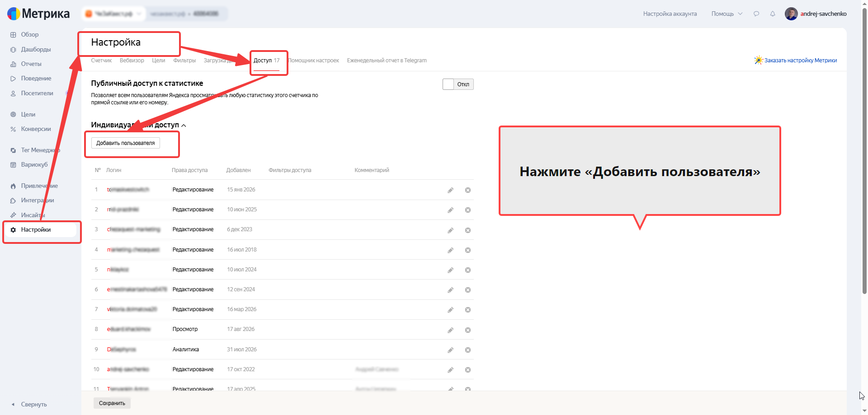The image size is (868, 415).
Task: Click the date 6 дек 2023
Action: coord(240,229)
